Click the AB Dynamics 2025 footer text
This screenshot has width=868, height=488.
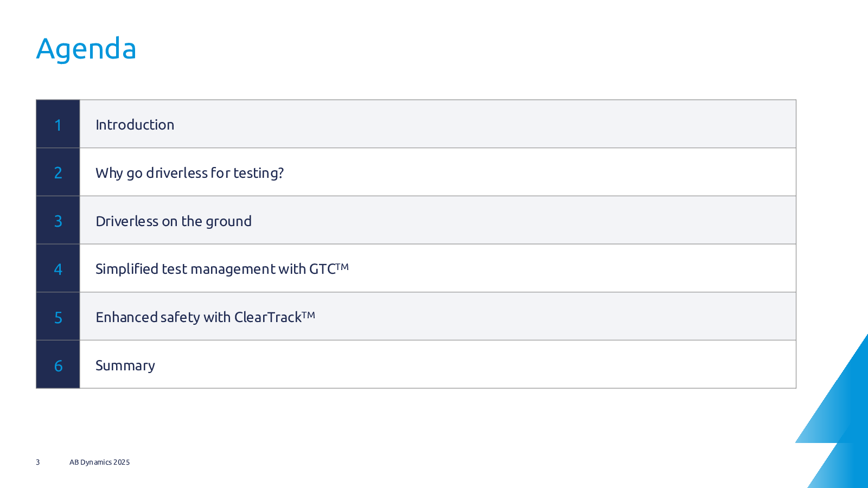point(100,463)
